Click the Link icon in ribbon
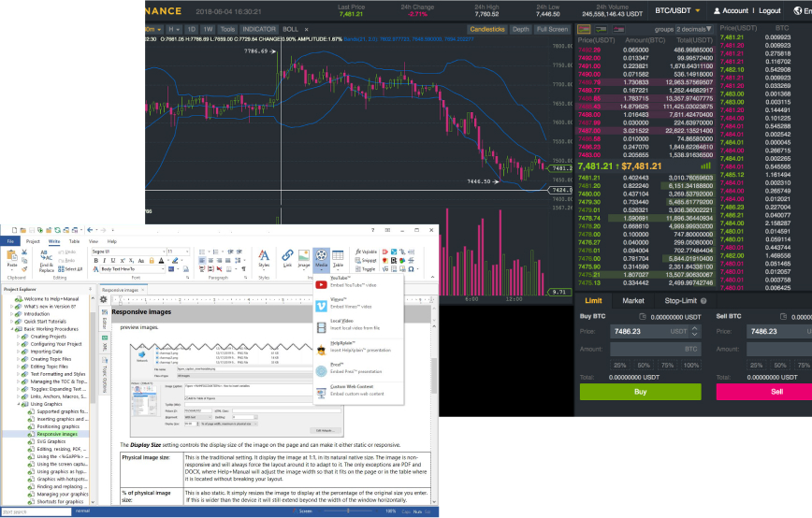 point(287,257)
